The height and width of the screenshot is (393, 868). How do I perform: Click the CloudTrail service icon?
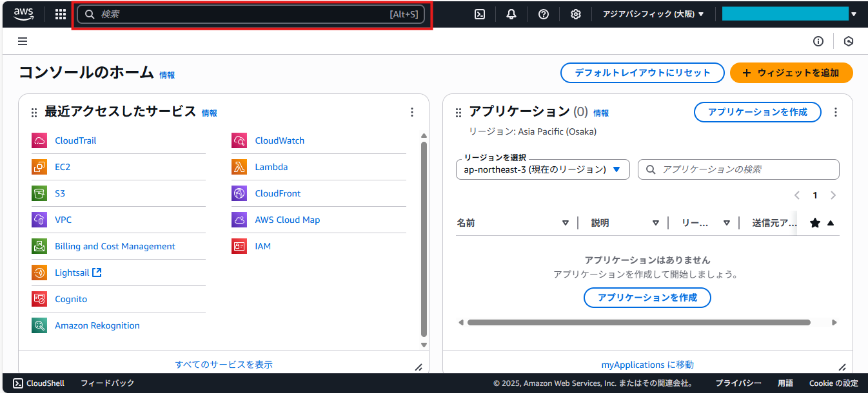(39, 140)
